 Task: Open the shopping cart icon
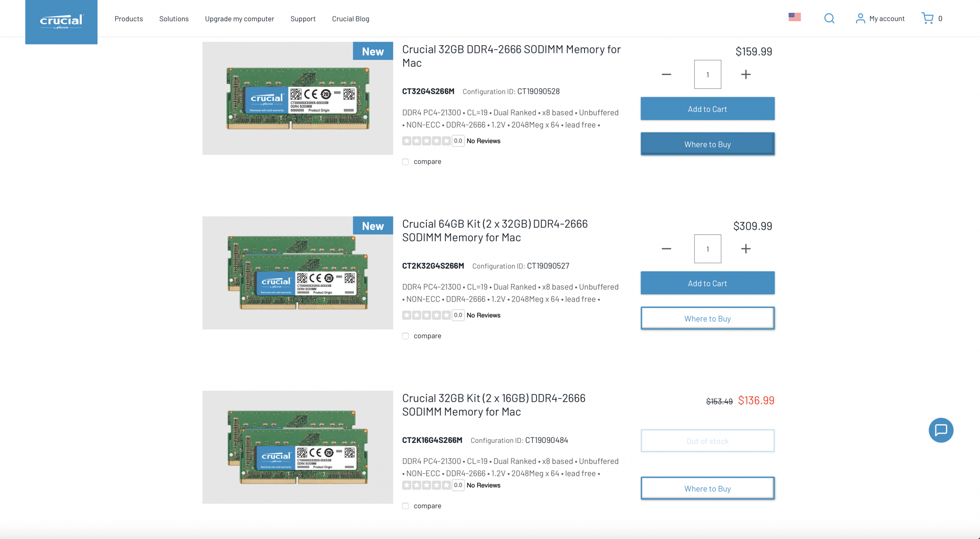click(x=927, y=18)
